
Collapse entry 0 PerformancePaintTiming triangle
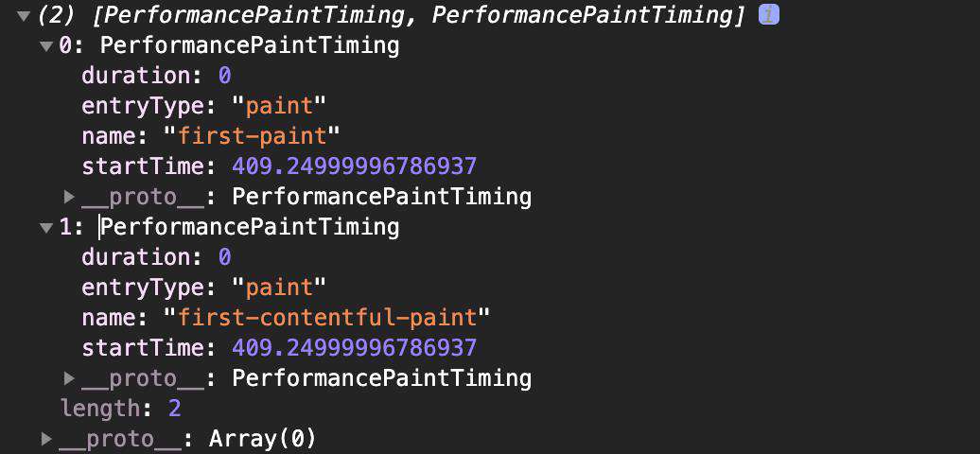(46, 46)
